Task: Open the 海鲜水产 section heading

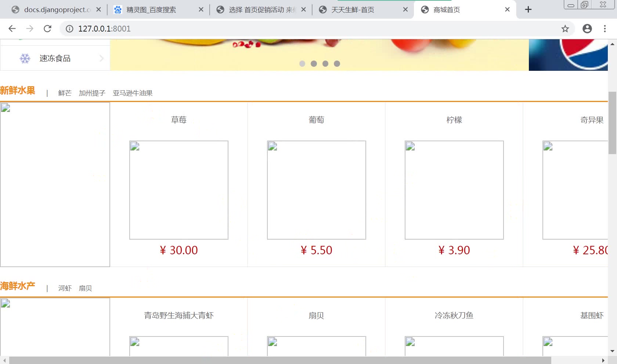Action: coord(18,286)
